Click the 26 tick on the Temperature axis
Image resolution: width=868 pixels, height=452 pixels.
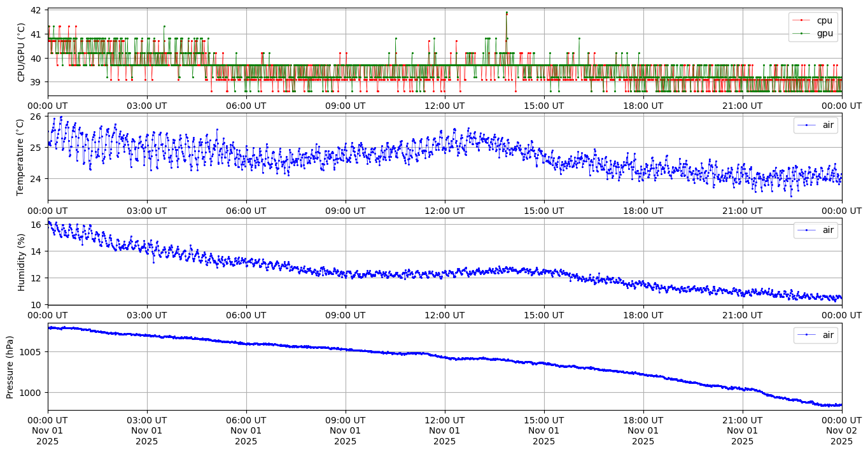[36, 117]
